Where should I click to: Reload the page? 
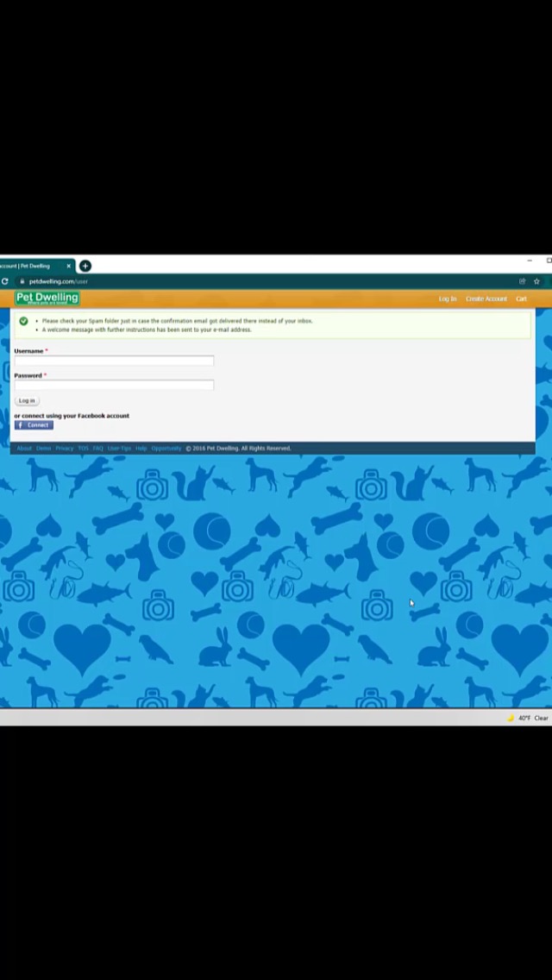click(4, 281)
